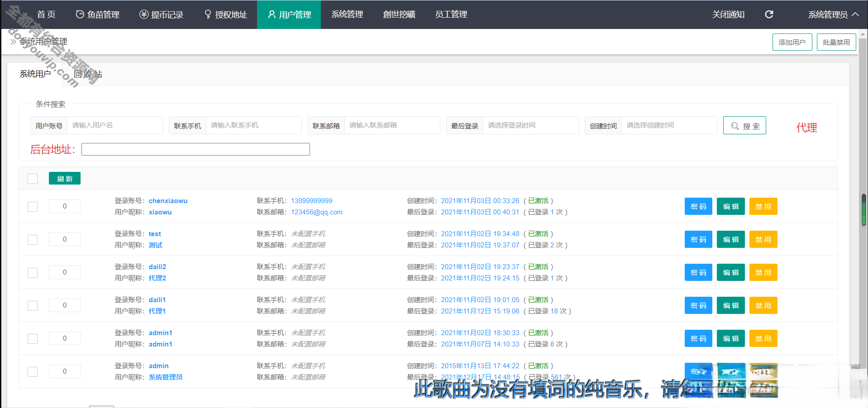
Task: Click 编辑 button for daili1
Action: [x=731, y=305]
